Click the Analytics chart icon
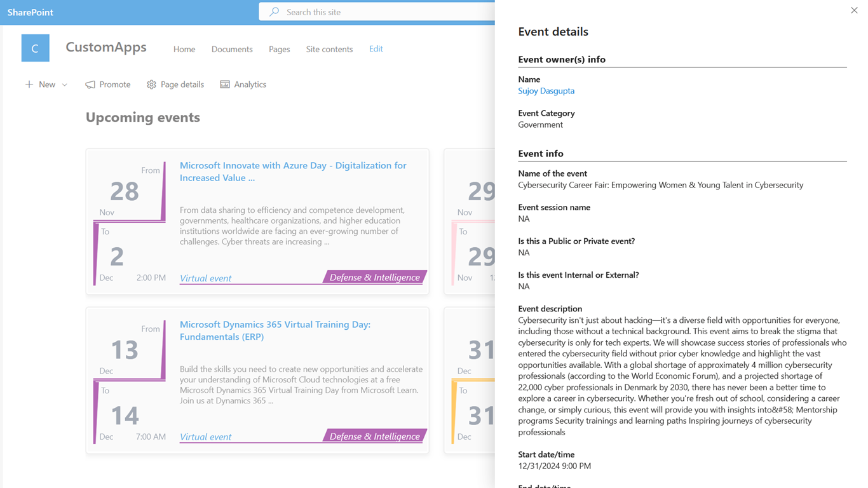Screen dimensions: 868x488 coord(225,85)
